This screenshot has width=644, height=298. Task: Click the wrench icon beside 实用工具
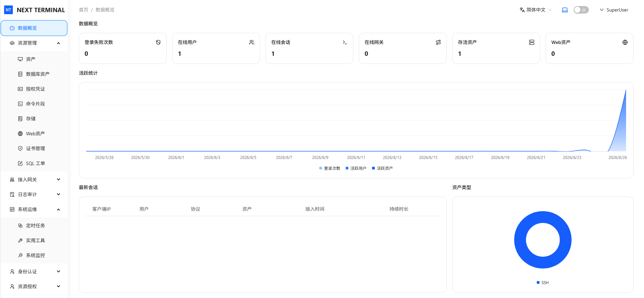tap(20, 240)
